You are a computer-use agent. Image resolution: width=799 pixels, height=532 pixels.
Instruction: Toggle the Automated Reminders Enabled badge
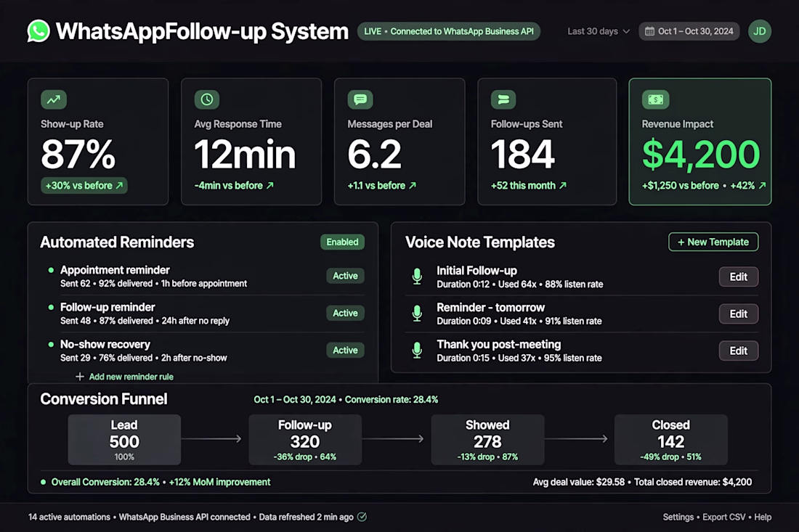click(342, 242)
